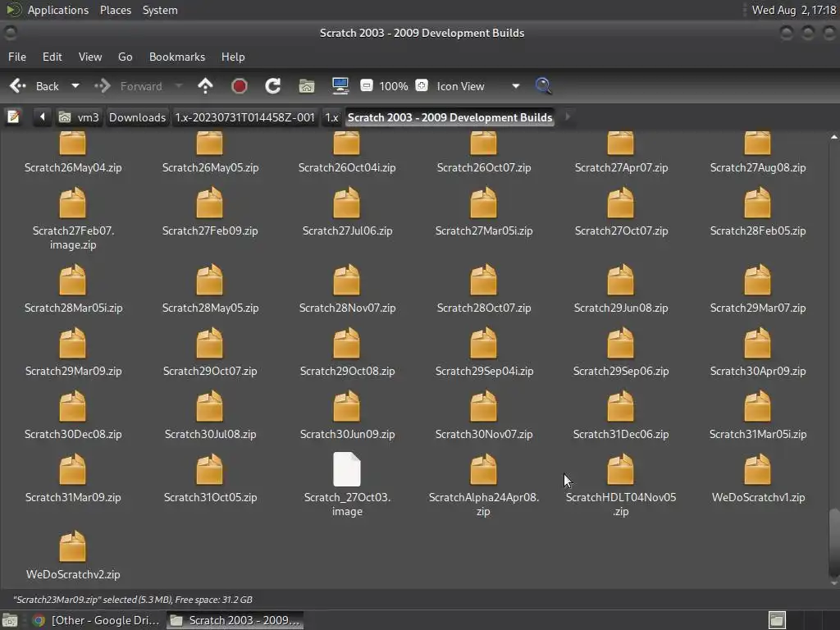The image size is (840, 630).
Task: Open the Computer toolbar icon
Action: (x=340, y=85)
